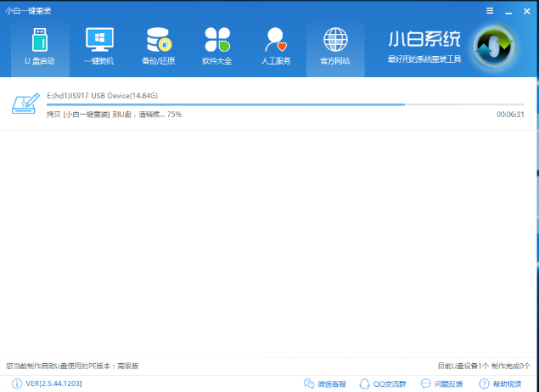Visit the 官方网站 globe icon
Screen dimensions: 539x392
(x=335, y=47)
